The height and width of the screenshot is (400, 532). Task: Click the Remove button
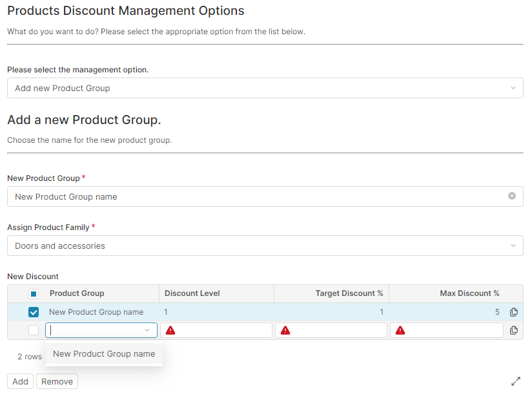pyautogui.click(x=57, y=381)
